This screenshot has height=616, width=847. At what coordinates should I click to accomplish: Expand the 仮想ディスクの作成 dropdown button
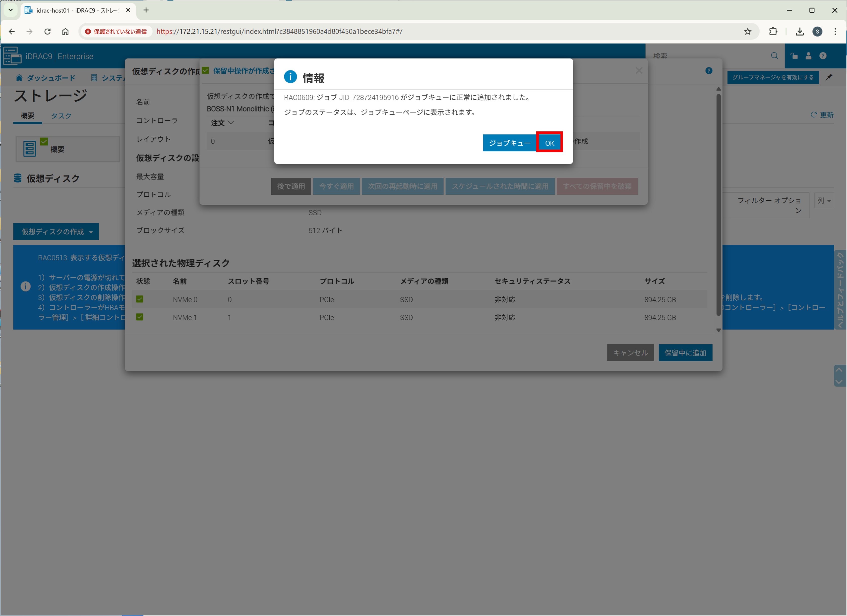(x=56, y=232)
